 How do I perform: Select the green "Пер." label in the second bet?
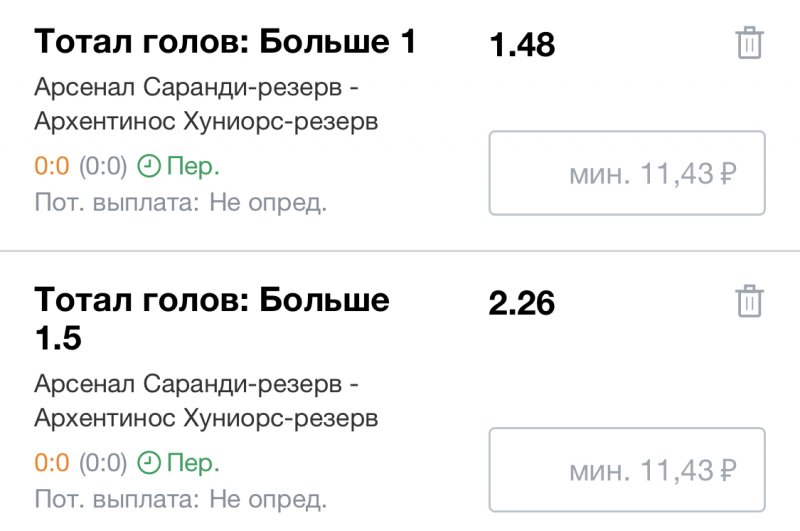point(192,463)
